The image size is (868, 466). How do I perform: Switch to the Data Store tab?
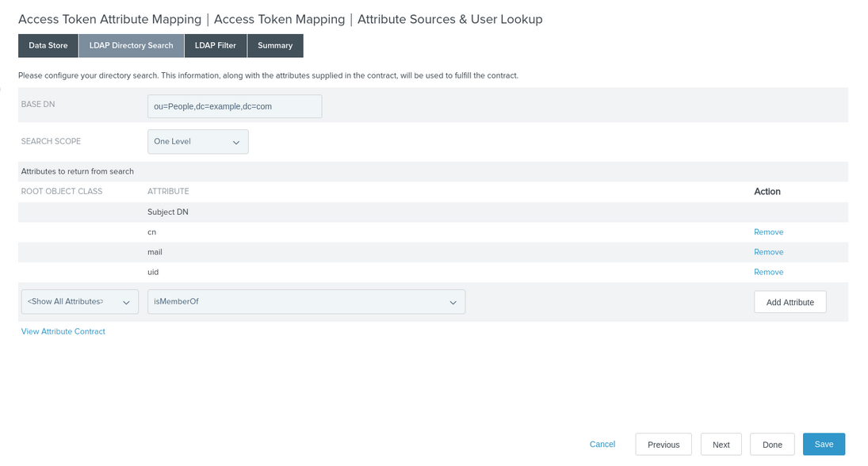point(48,45)
